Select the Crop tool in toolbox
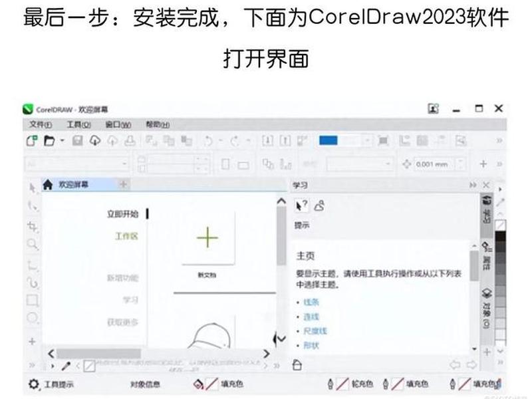The image size is (532, 399). 33,227
